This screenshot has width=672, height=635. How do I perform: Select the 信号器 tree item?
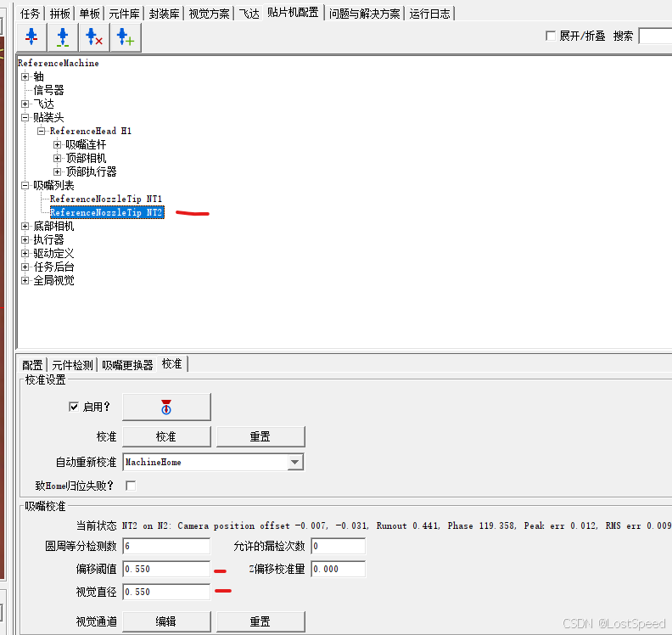[48, 91]
